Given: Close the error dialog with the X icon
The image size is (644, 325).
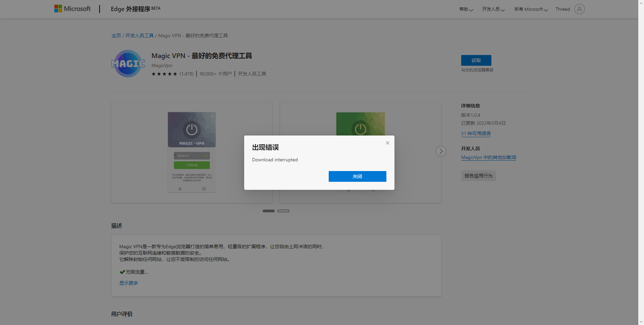Looking at the screenshot, I should 387,143.
